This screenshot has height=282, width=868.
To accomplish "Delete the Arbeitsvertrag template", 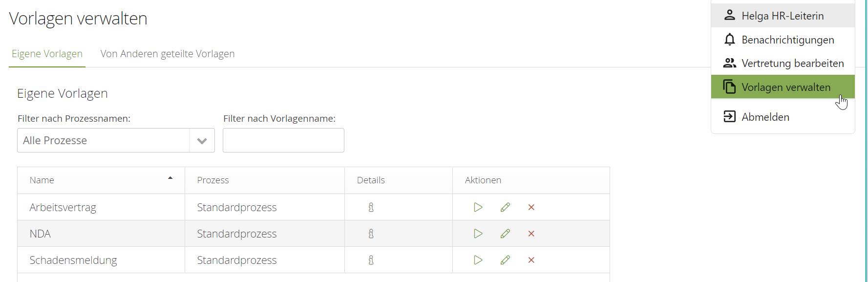I will [x=531, y=207].
